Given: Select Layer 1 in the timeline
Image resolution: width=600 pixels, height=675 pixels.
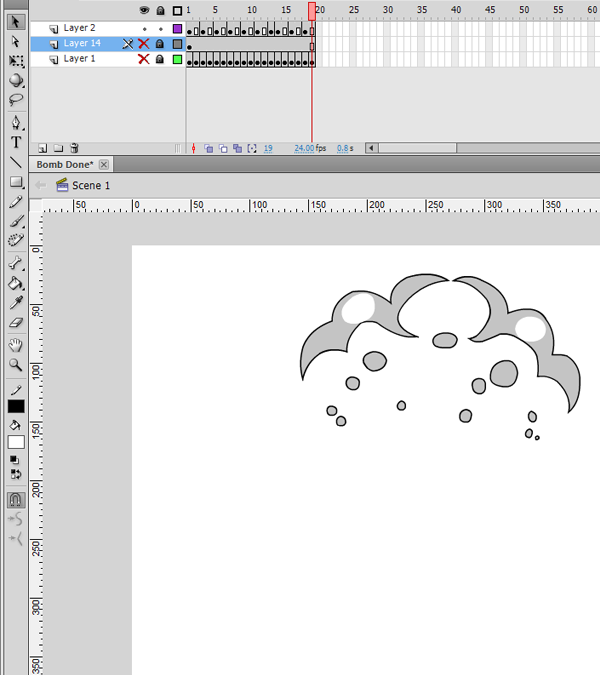Looking at the screenshot, I should (79, 59).
